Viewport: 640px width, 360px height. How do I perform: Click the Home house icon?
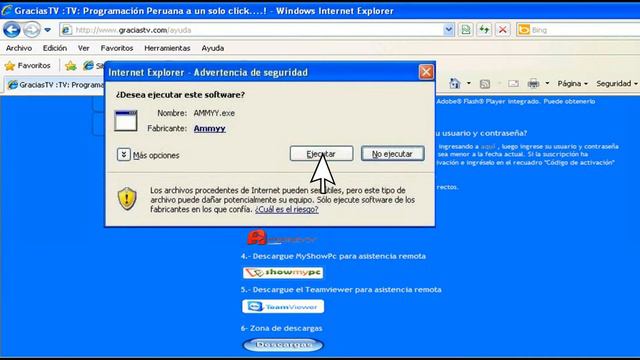[x=454, y=84]
